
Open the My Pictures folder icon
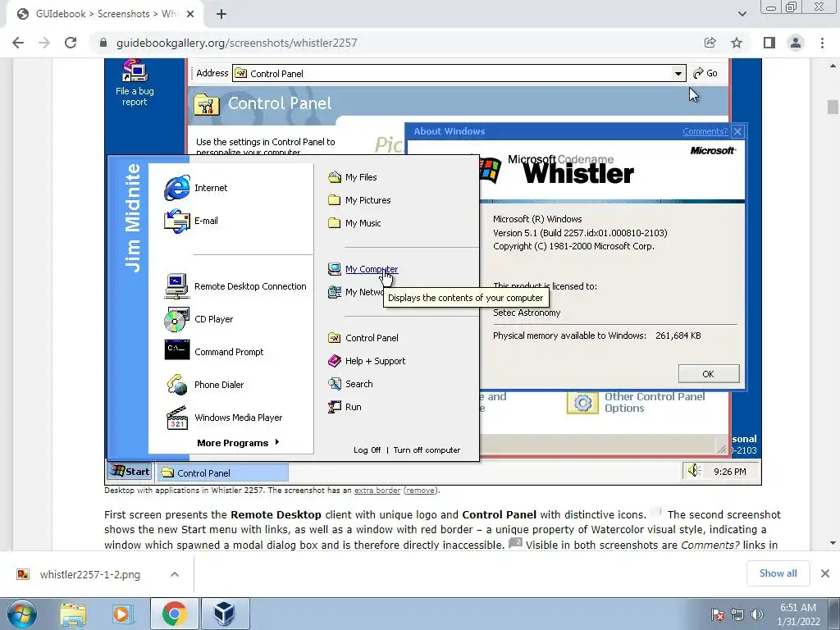[335, 200]
